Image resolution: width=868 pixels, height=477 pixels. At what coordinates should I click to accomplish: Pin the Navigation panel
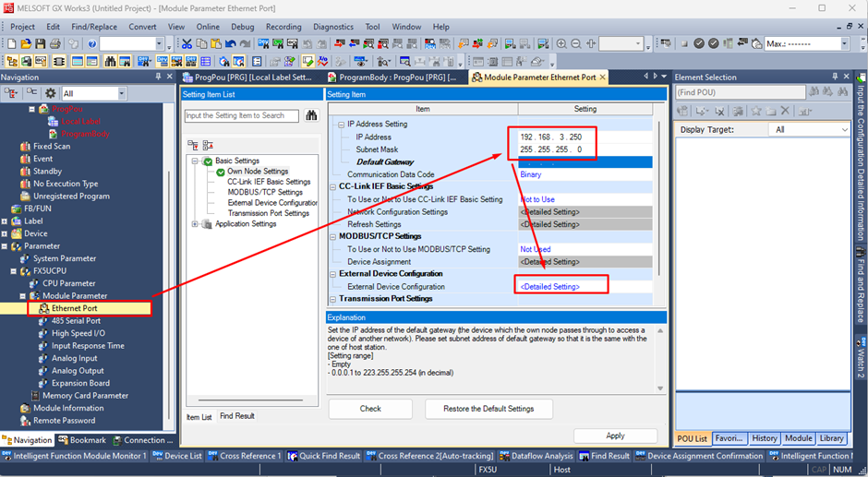158,77
